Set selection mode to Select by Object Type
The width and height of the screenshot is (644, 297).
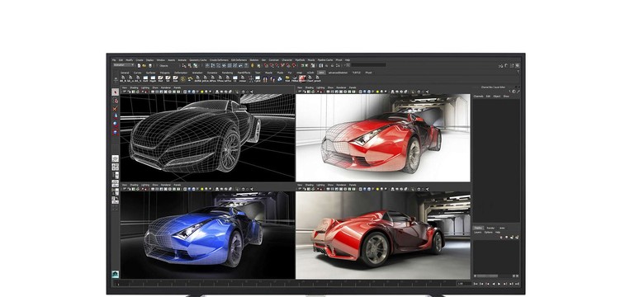(x=189, y=66)
